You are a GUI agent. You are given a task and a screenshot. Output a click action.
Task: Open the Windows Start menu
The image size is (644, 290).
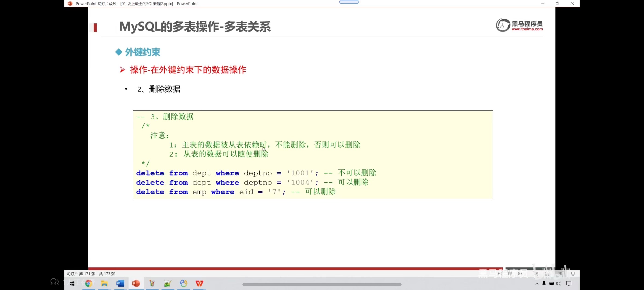pos(72,284)
